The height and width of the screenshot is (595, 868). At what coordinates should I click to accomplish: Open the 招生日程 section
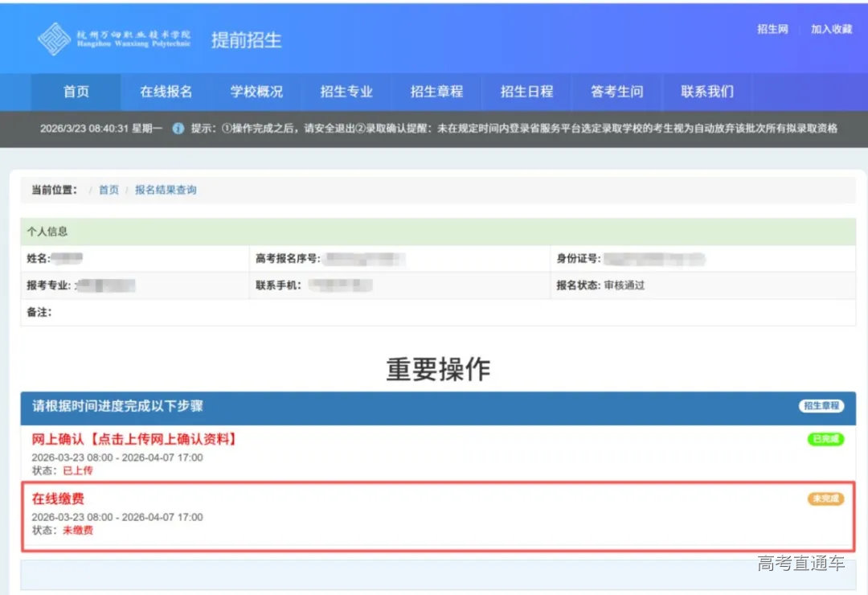click(x=526, y=92)
